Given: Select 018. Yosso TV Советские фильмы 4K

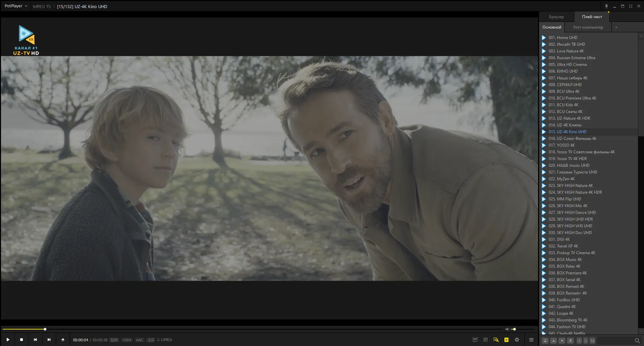Looking at the screenshot, I should tap(589, 152).
